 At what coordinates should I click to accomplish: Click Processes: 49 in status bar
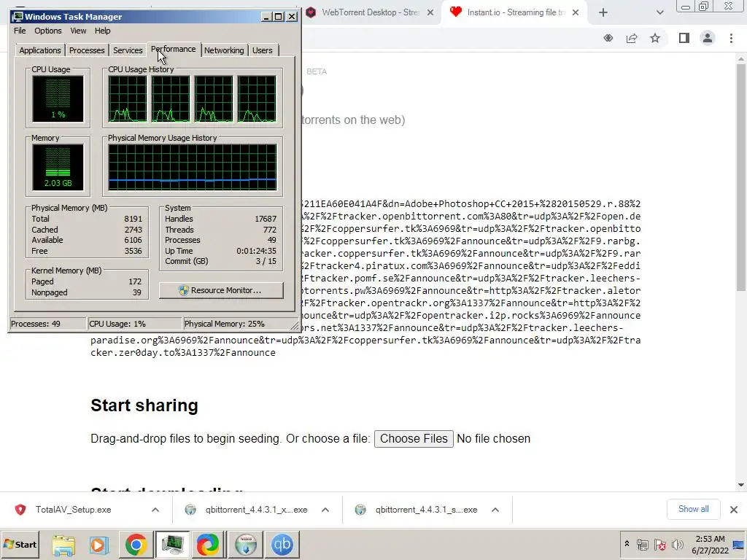[36, 324]
